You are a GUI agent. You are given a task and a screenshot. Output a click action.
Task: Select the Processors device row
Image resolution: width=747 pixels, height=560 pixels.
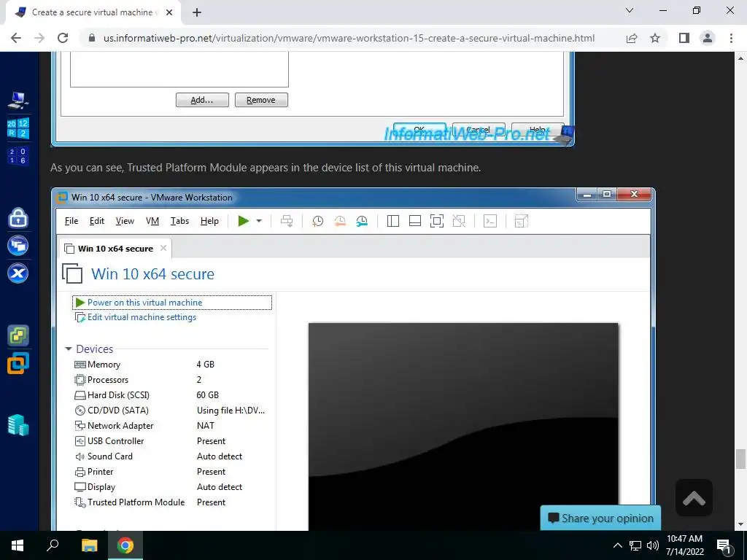[171, 379]
